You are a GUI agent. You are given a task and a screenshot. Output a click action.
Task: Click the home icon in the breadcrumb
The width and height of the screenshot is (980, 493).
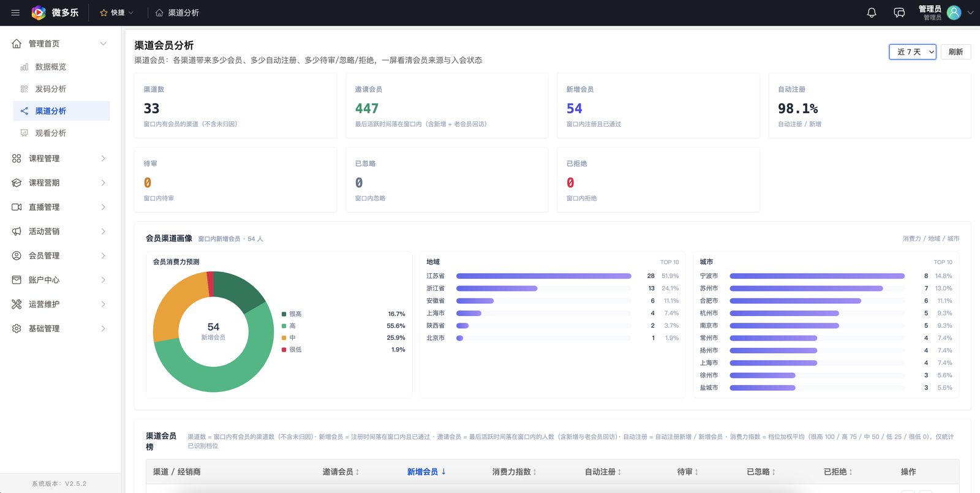click(x=159, y=12)
